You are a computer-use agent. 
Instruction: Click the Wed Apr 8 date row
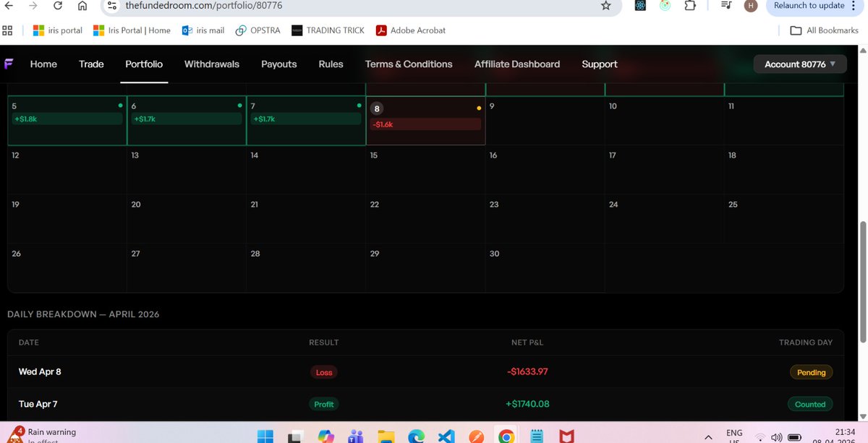pyautogui.click(x=425, y=372)
